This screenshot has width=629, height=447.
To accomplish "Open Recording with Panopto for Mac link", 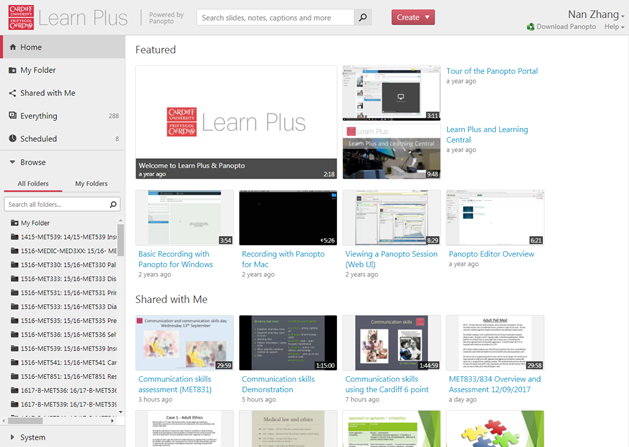I will point(283,259).
